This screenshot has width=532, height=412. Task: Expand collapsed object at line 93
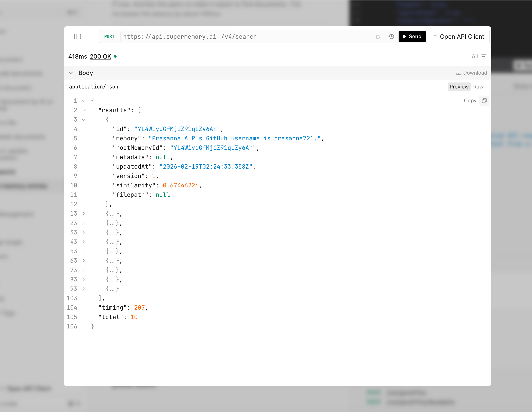pyautogui.click(x=84, y=289)
